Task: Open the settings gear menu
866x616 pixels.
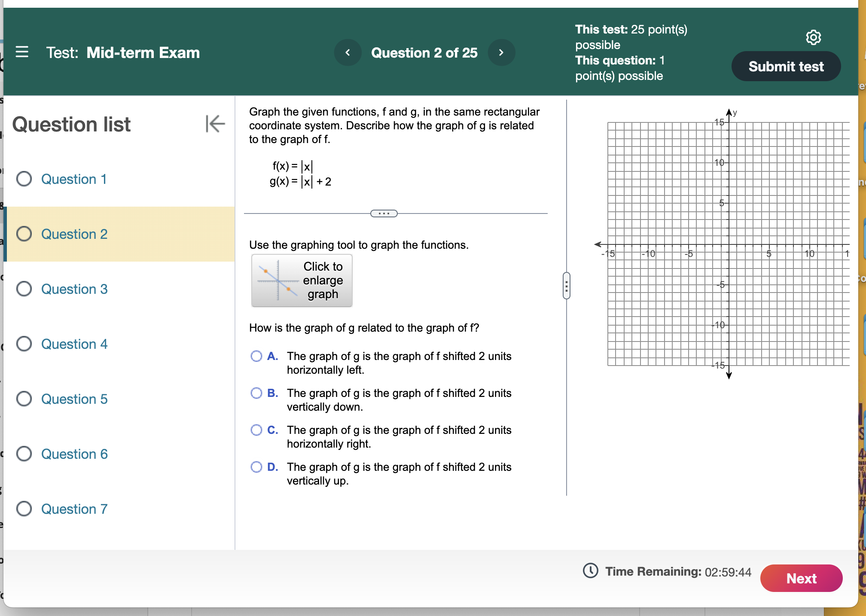Action: pos(814,37)
